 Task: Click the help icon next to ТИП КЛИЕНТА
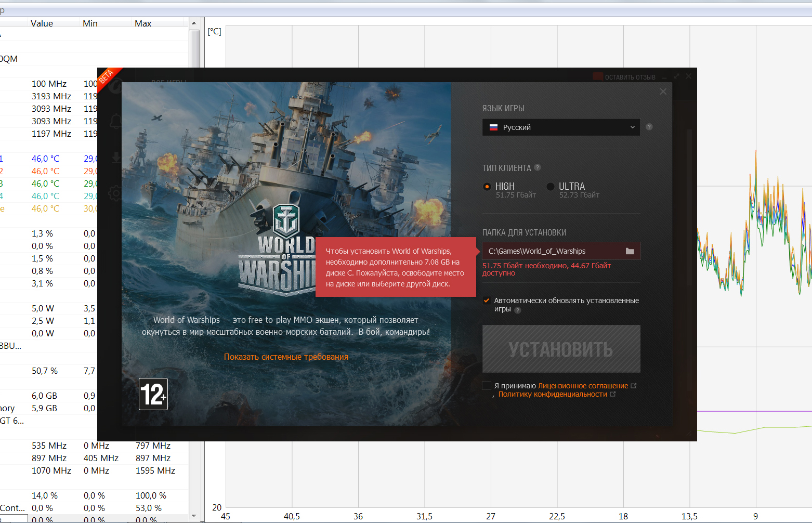click(x=538, y=167)
